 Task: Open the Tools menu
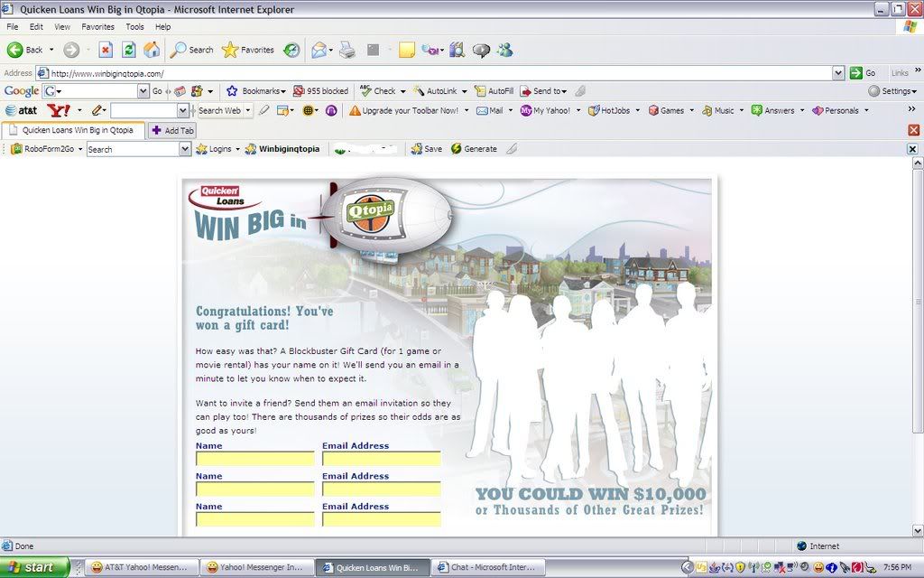(x=134, y=26)
